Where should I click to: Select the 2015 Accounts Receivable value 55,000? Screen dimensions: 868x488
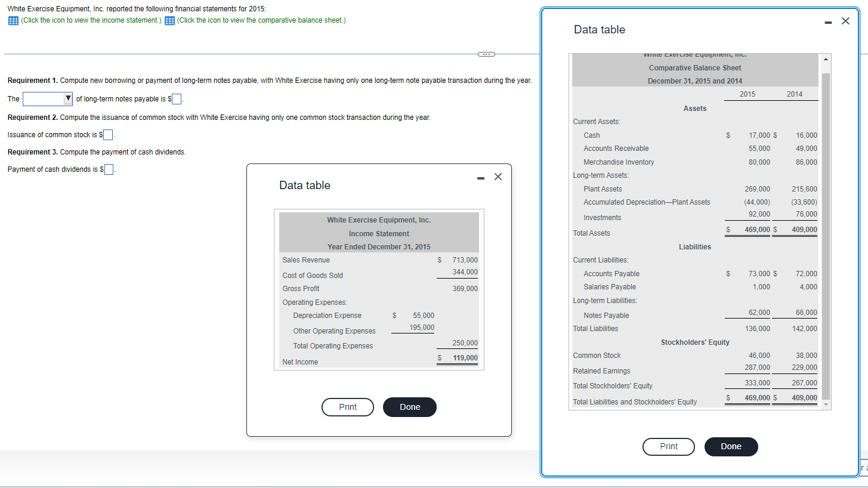pos(759,149)
